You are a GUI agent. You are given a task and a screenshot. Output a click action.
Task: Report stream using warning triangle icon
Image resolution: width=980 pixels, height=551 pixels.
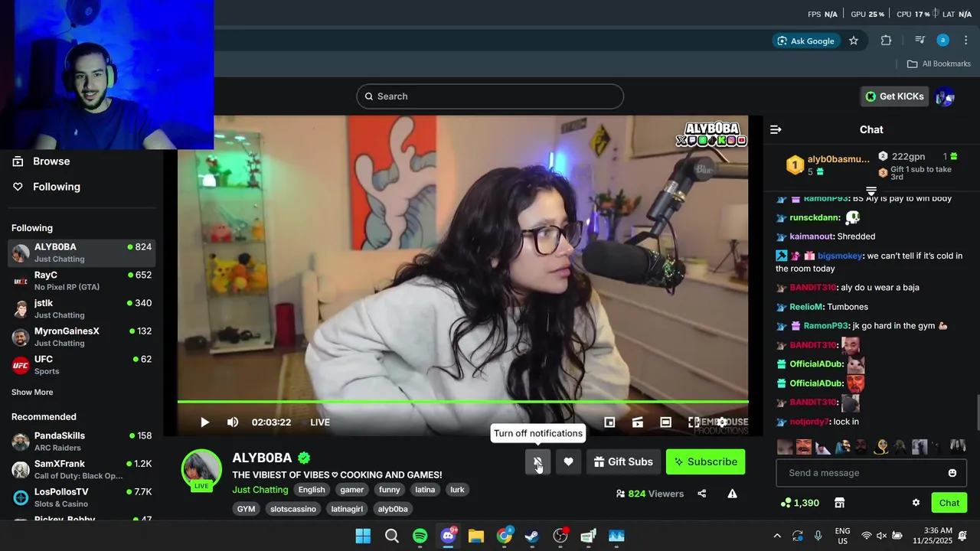[x=733, y=494]
